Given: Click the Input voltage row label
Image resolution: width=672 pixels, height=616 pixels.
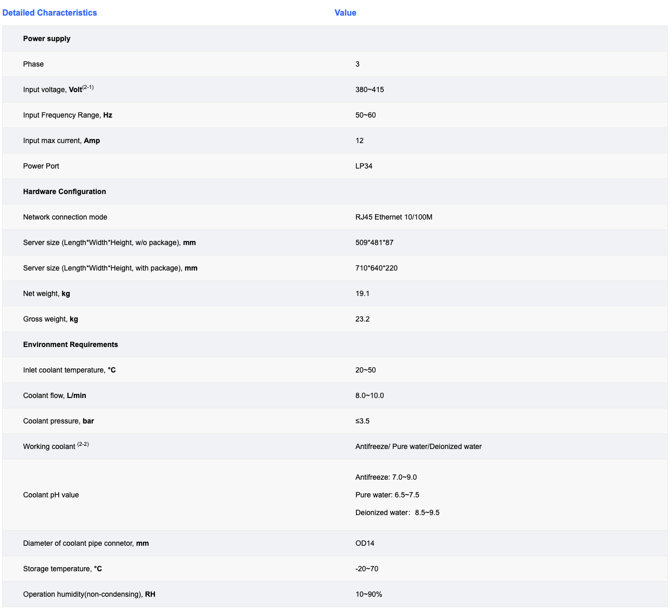Looking at the screenshot, I should click(58, 89).
